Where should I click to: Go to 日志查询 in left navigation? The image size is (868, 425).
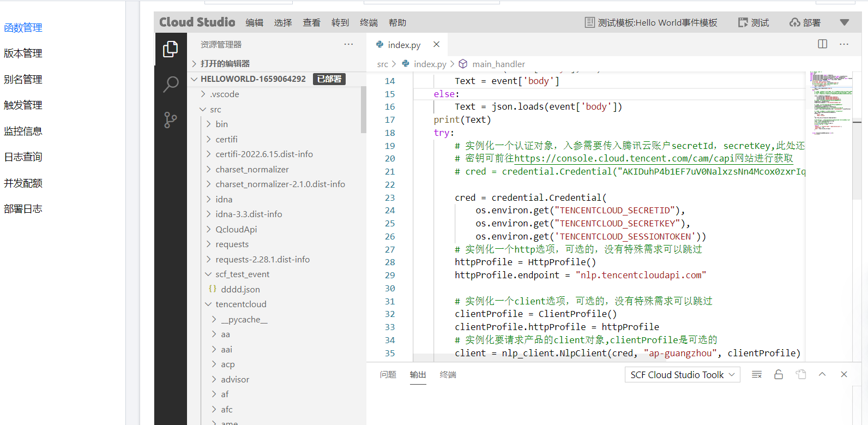23,157
